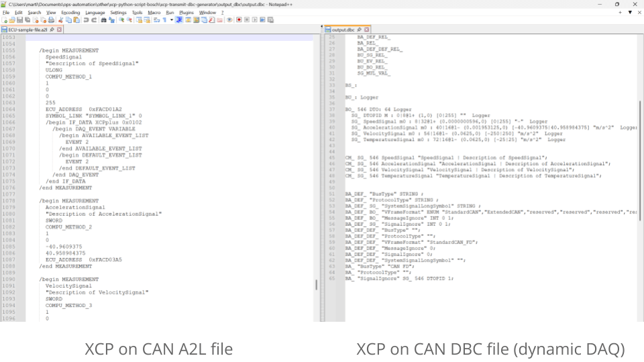
Task: Toggle synchronized horizontal scrolling
Action: click(147, 19)
